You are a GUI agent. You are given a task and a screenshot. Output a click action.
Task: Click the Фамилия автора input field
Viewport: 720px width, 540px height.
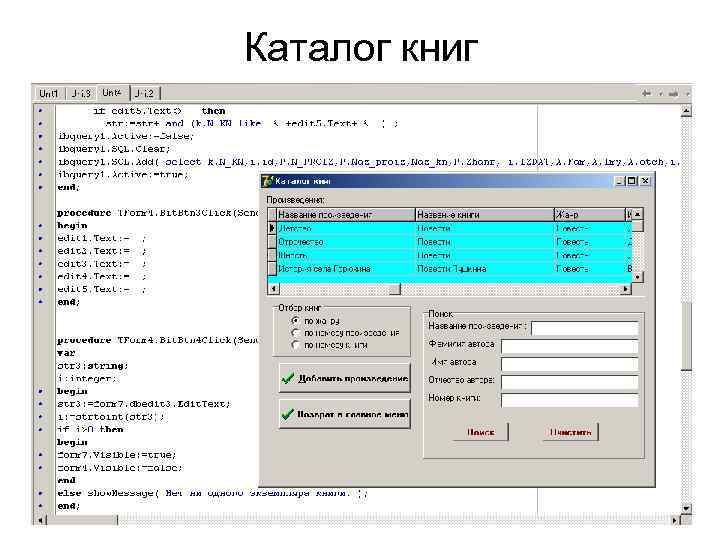click(x=569, y=346)
